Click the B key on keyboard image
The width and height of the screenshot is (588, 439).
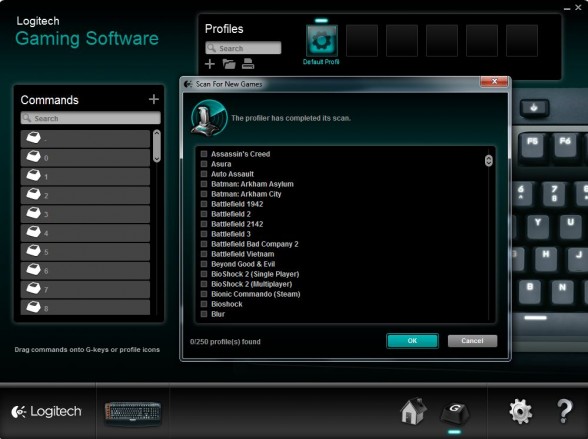530,291
